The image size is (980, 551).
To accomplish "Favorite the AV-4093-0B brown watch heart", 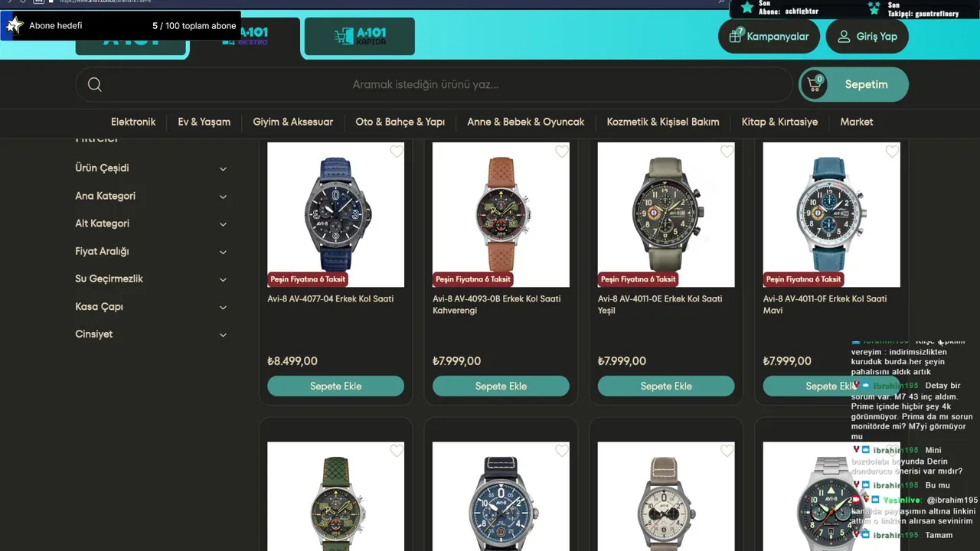I will (x=562, y=152).
